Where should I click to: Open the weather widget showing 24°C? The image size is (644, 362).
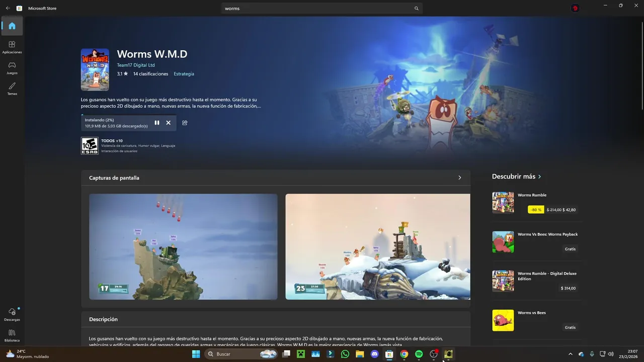pyautogui.click(x=28, y=354)
